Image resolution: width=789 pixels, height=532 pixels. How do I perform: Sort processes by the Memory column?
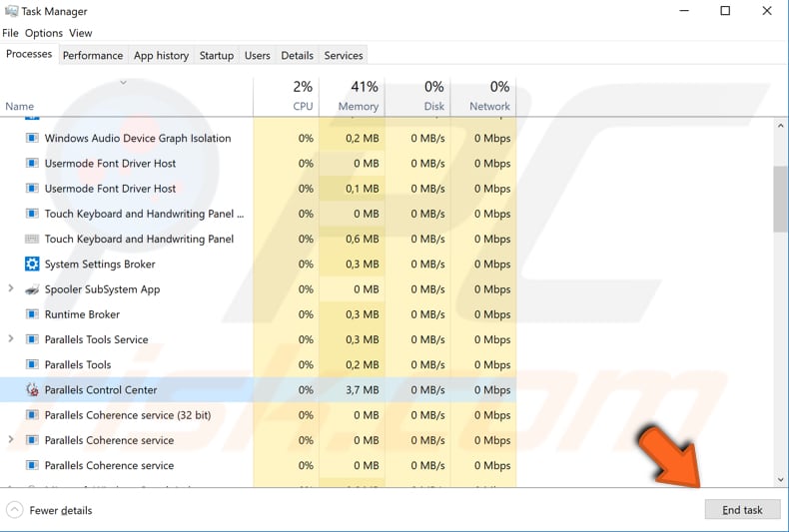point(352,97)
